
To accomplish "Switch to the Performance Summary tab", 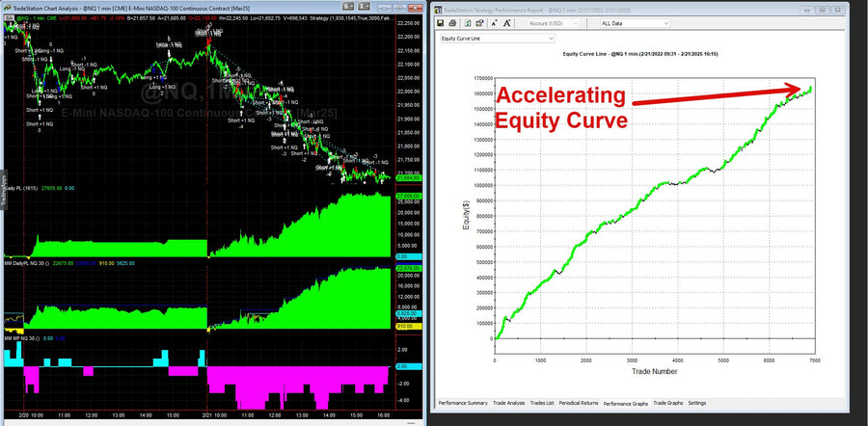I will (463, 403).
